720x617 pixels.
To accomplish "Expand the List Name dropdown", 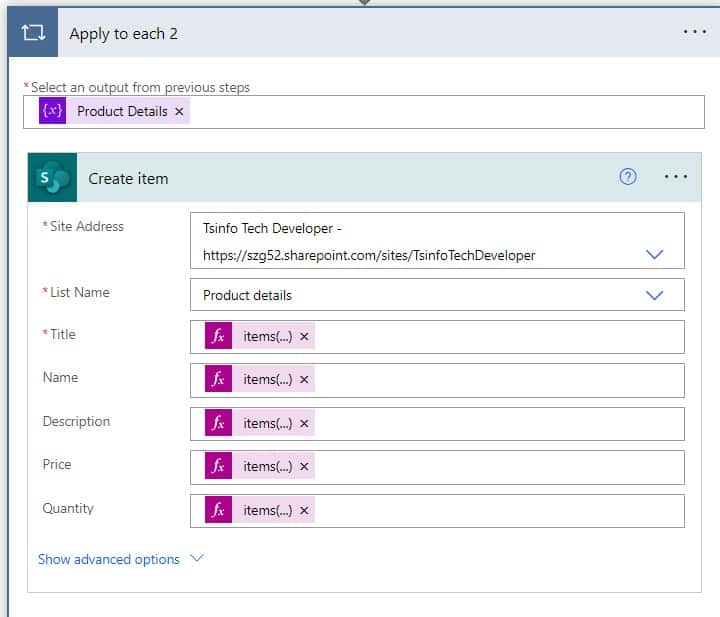I will [x=654, y=295].
